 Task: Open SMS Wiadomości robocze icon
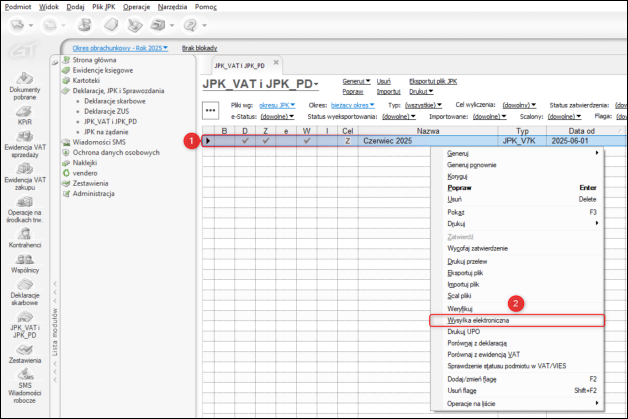click(24, 375)
